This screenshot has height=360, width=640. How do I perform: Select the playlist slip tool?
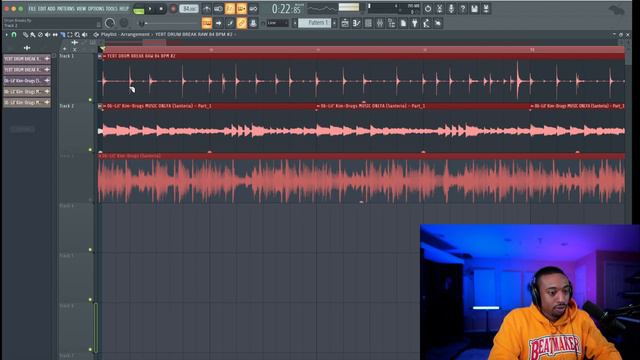55,35
